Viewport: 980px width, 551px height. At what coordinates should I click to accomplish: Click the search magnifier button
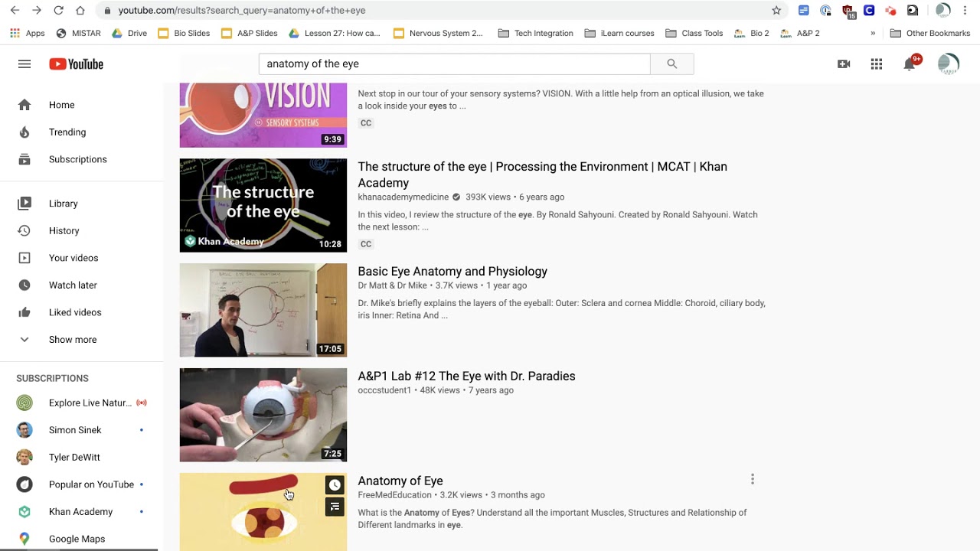671,64
